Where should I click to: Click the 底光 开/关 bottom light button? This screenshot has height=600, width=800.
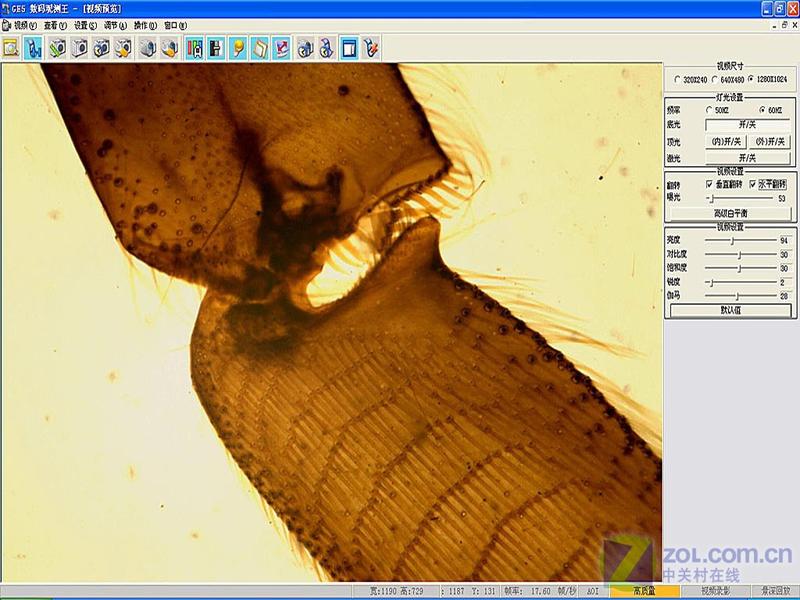[x=747, y=124]
